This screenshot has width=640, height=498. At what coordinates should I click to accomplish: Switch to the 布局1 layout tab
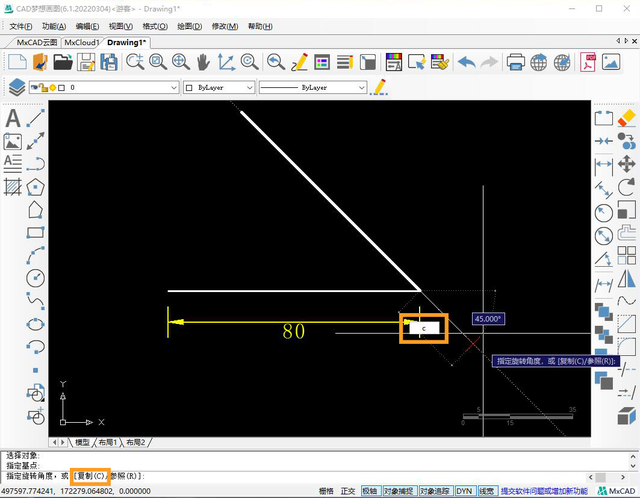[x=107, y=442]
